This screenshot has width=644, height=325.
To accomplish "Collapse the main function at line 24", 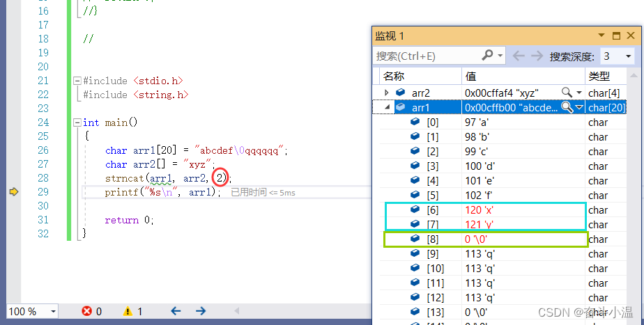I will click(77, 122).
